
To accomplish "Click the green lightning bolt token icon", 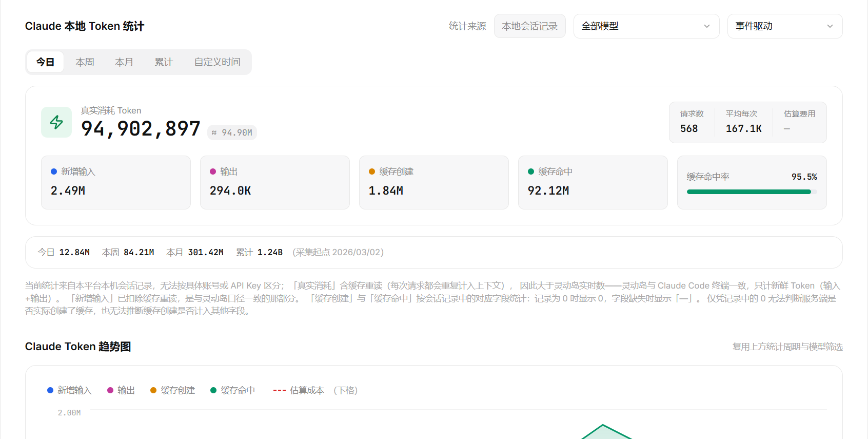I will (56, 122).
